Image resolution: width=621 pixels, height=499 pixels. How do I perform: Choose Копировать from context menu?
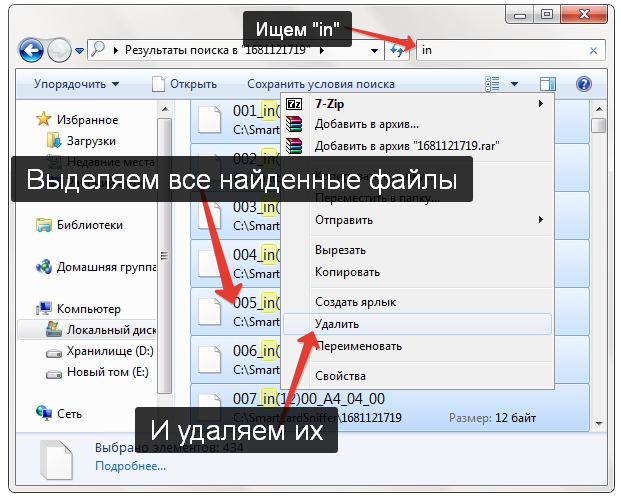coord(417,272)
